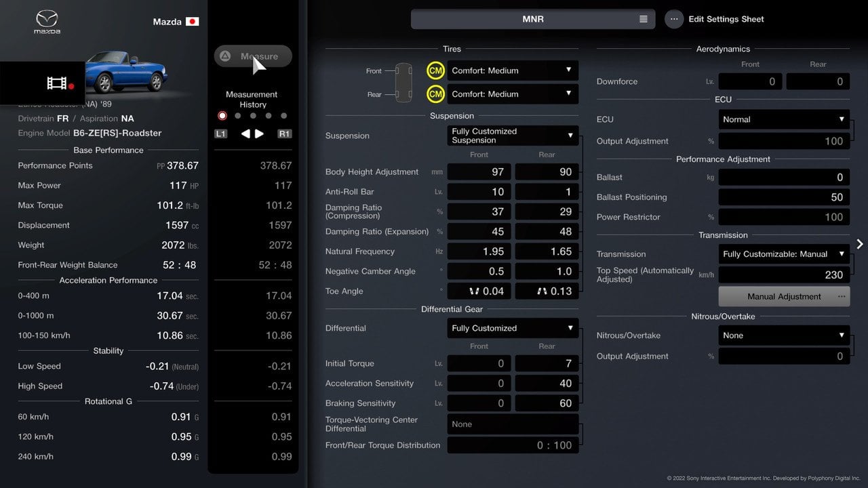Select rear Downforce value field

tap(818, 81)
